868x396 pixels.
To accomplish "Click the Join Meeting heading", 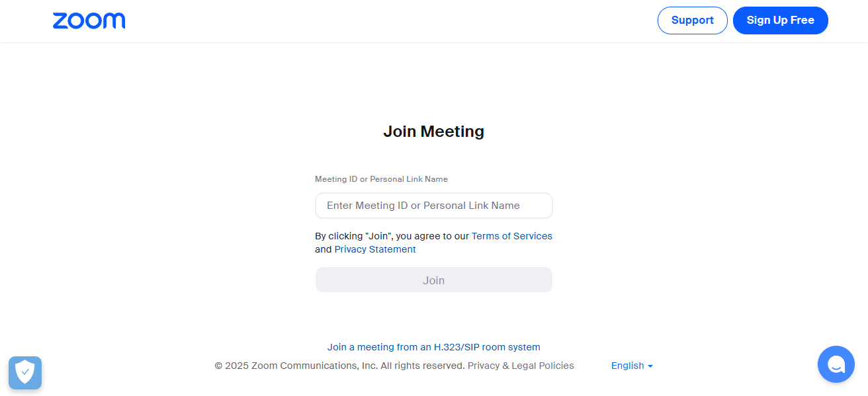I will [x=434, y=132].
